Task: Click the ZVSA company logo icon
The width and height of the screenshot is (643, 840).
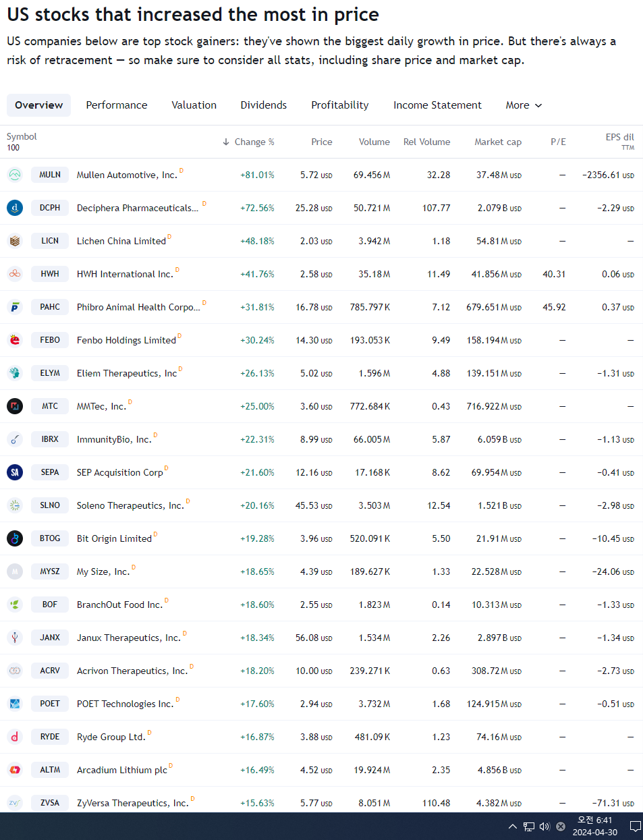Action: click(15, 803)
